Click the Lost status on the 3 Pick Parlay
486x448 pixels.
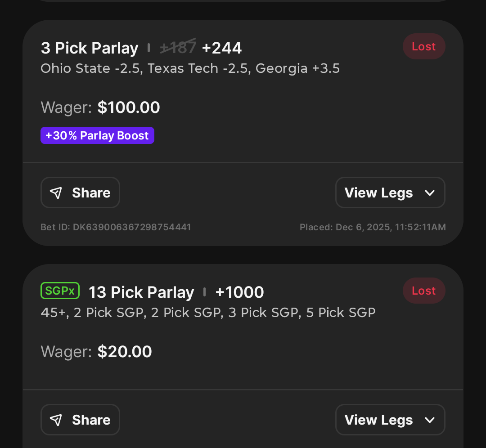coord(424,46)
